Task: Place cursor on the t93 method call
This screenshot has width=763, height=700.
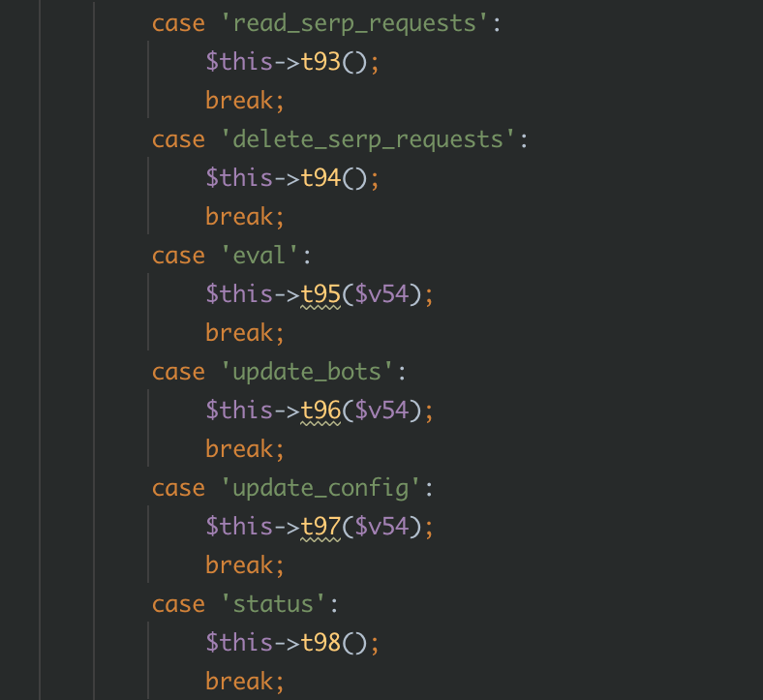Action: click(x=320, y=62)
